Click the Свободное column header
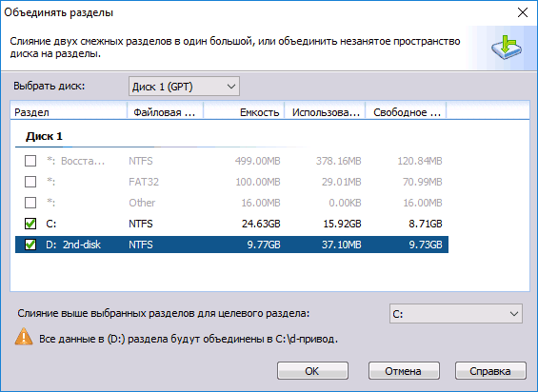 pyautogui.click(x=406, y=112)
